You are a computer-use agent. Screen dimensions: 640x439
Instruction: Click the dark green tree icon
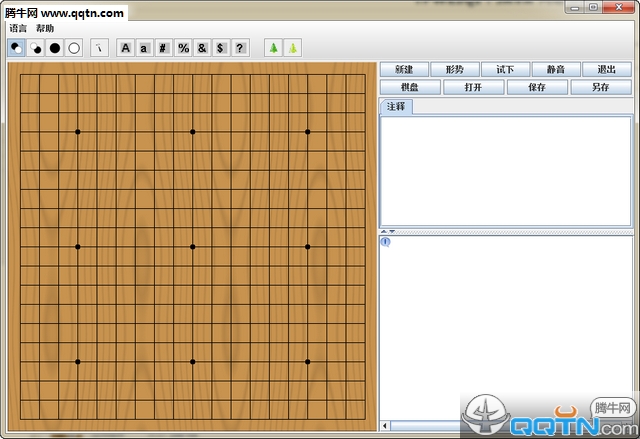click(273, 48)
